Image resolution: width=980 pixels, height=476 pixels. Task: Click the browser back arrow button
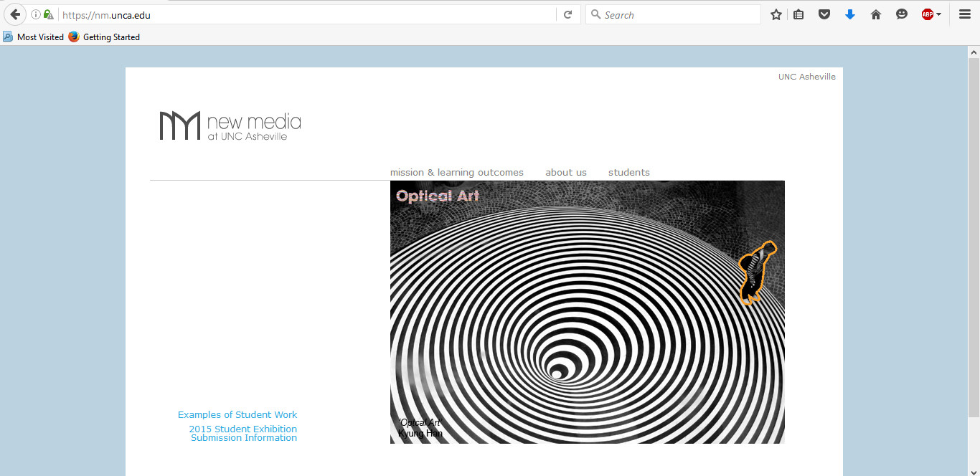[15, 14]
